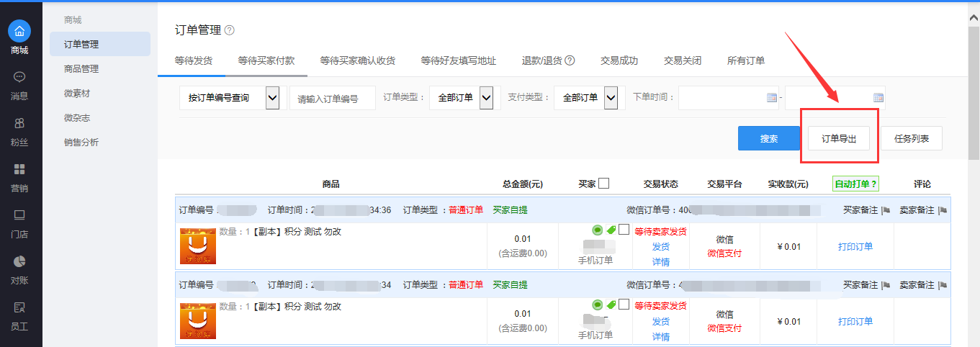The image size is (980, 347).
Task: Switch to the 等待买家付款 tab
Action: click(x=266, y=60)
